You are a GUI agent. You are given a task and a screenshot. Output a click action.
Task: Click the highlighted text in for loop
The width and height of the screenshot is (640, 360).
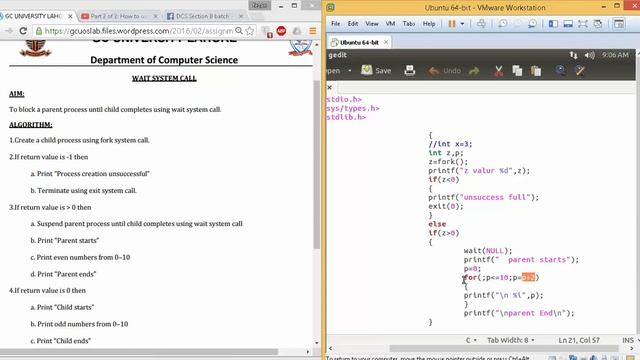528,278
